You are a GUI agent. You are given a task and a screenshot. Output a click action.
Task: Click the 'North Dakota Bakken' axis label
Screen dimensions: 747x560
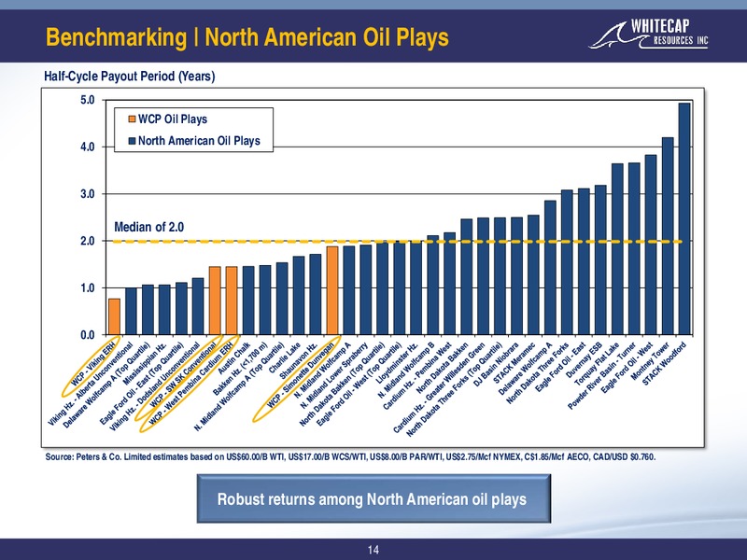(x=443, y=368)
